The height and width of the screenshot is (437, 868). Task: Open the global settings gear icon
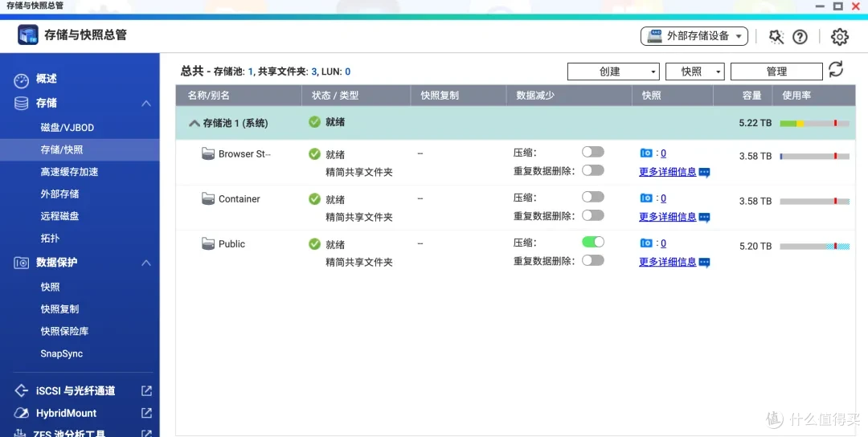(x=840, y=37)
